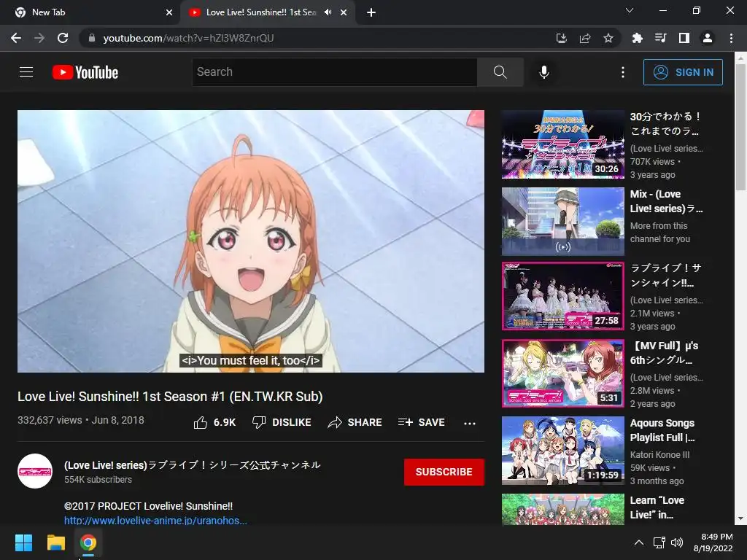Click the 【MV Full】 μ's 6th single title
The width and height of the screenshot is (747, 560).
[x=664, y=353]
